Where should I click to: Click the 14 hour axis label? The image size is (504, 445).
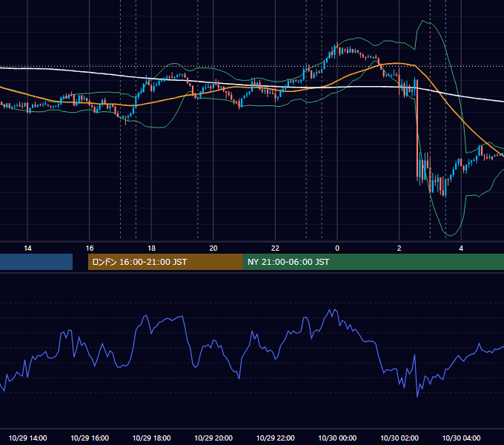point(27,248)
